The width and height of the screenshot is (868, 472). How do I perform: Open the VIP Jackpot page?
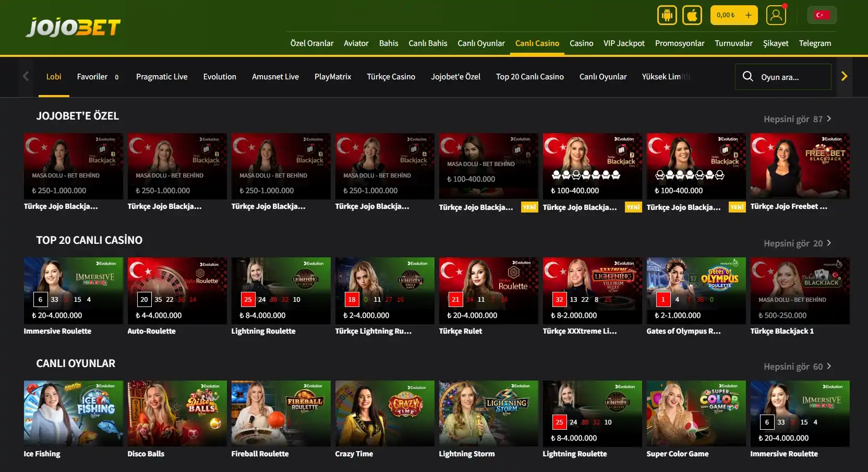point(624,43)
